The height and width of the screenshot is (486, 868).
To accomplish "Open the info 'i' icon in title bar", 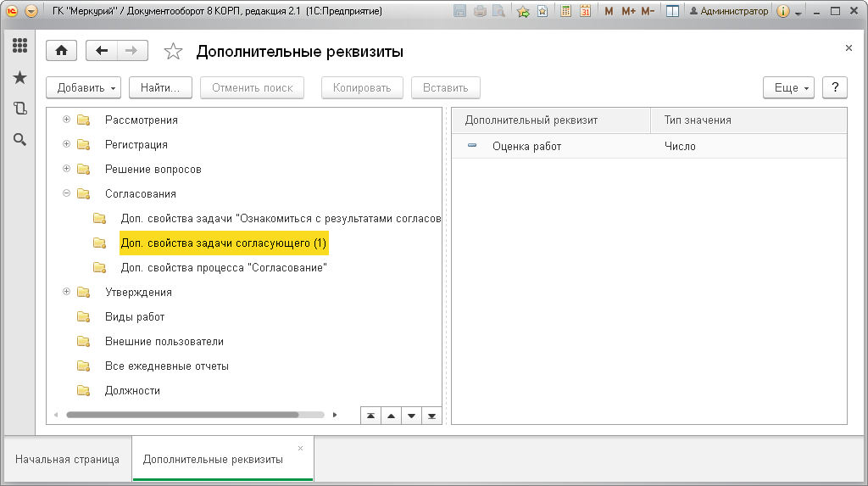I will [x=782, y=11].
